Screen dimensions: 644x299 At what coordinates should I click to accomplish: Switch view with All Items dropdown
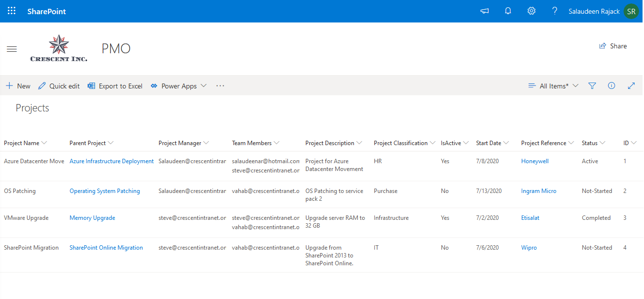553,86
